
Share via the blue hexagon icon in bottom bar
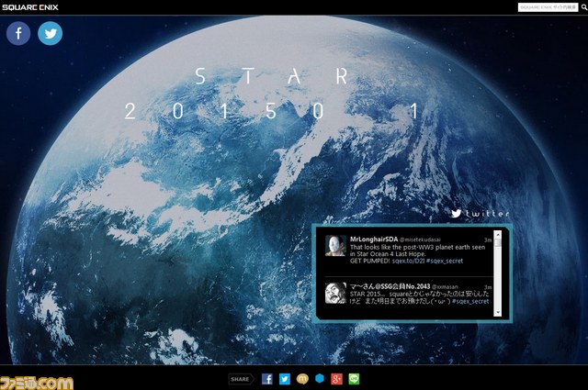coord(320,379)
